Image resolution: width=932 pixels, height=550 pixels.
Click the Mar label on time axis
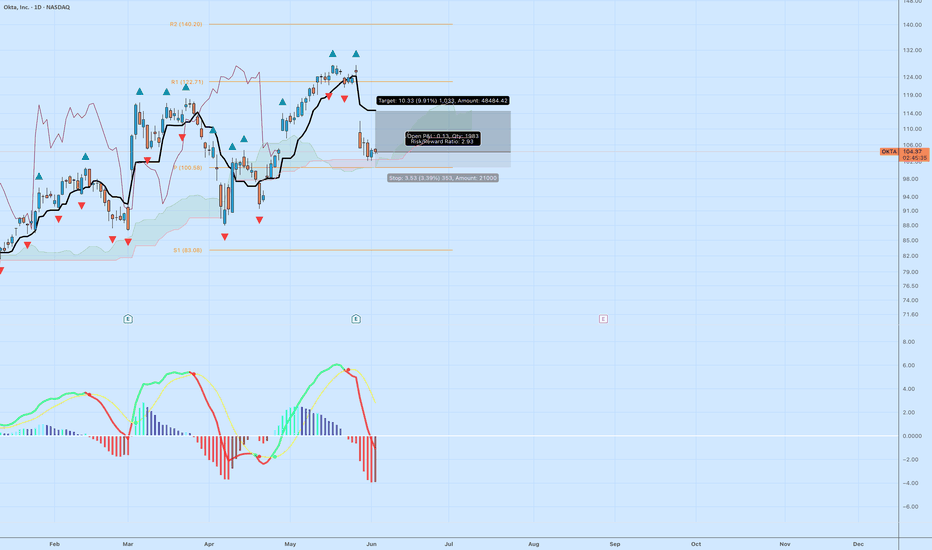128,544
